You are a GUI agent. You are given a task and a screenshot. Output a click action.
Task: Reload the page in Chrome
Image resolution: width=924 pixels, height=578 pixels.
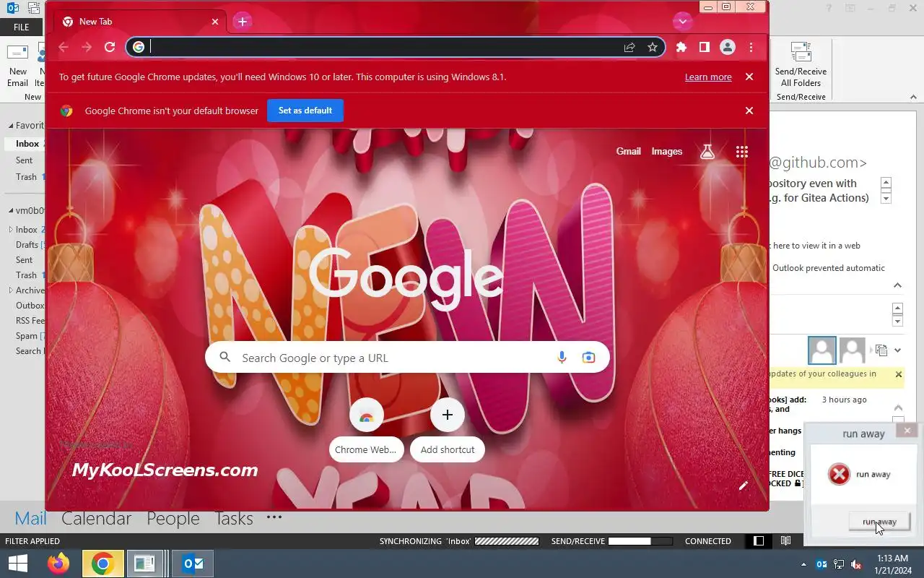coord(110,47)
